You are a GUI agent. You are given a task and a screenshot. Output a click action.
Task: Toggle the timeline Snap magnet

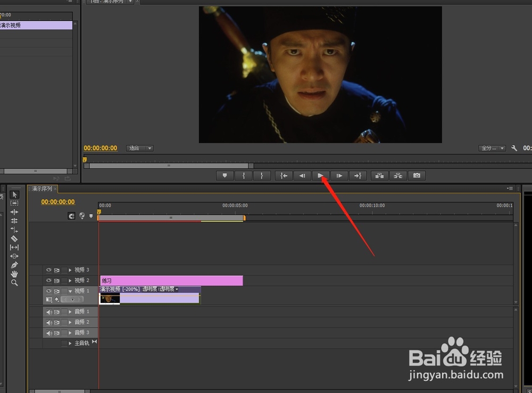(71, 216)
